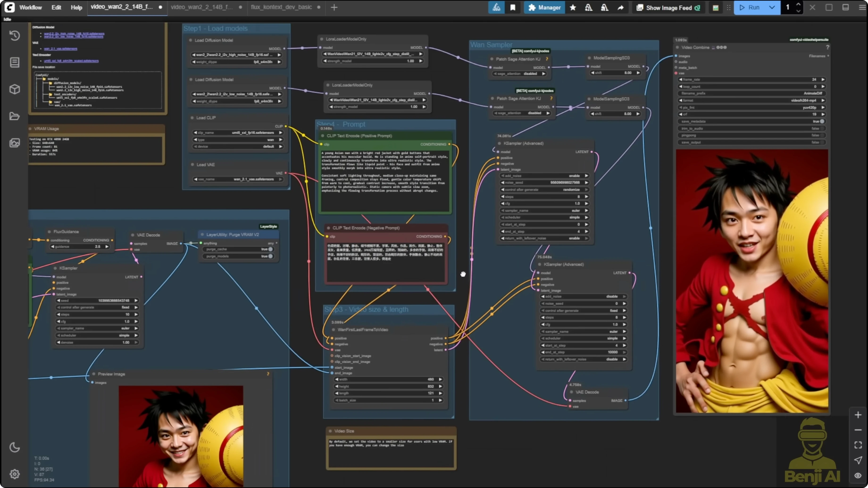Toggle save_metadata in the Video Combine node
Viewport: 868px width, 488px height.
821,121
